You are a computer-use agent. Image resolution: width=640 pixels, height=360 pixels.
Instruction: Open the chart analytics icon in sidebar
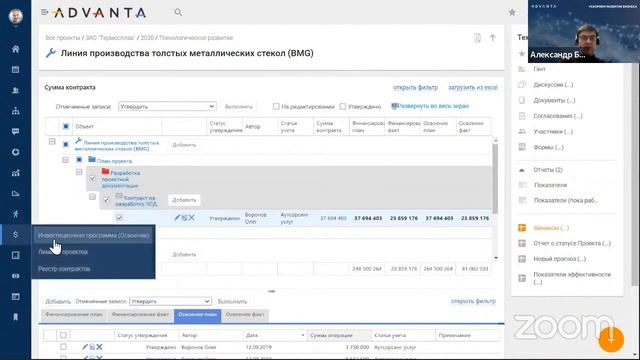coord(16,173)
